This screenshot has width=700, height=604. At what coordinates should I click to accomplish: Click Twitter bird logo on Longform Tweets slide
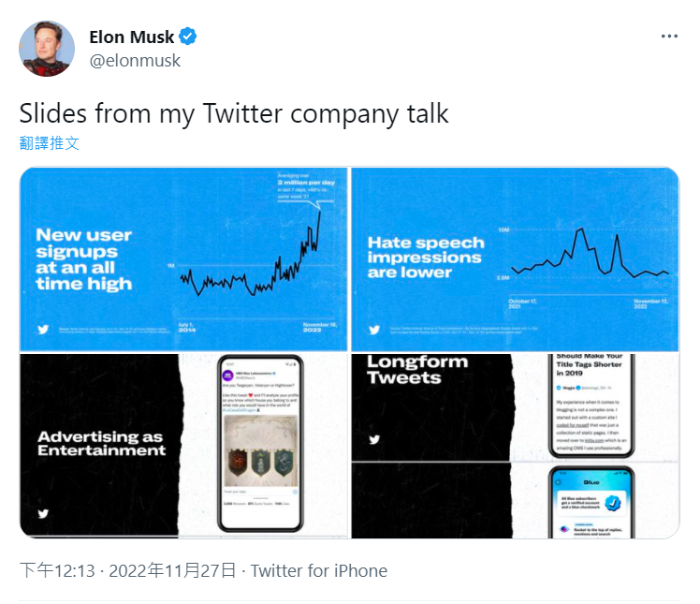(x=374, y=439)
